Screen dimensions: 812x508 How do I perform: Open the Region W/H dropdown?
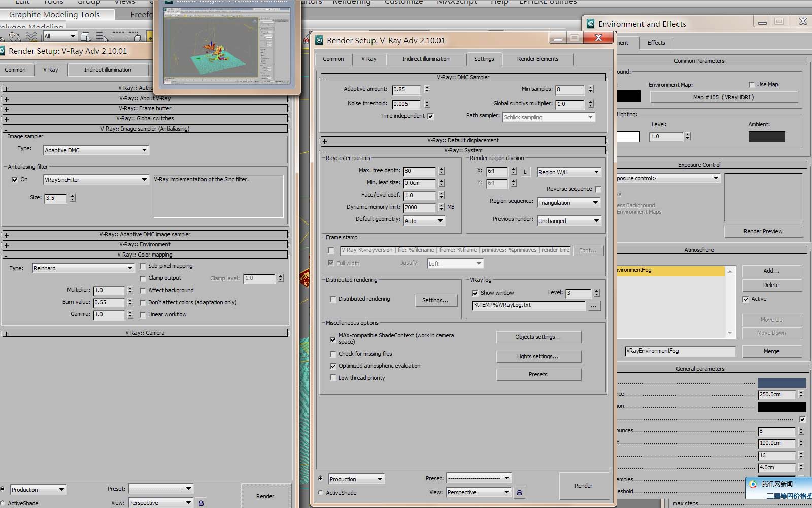click(x=569, y=172)
